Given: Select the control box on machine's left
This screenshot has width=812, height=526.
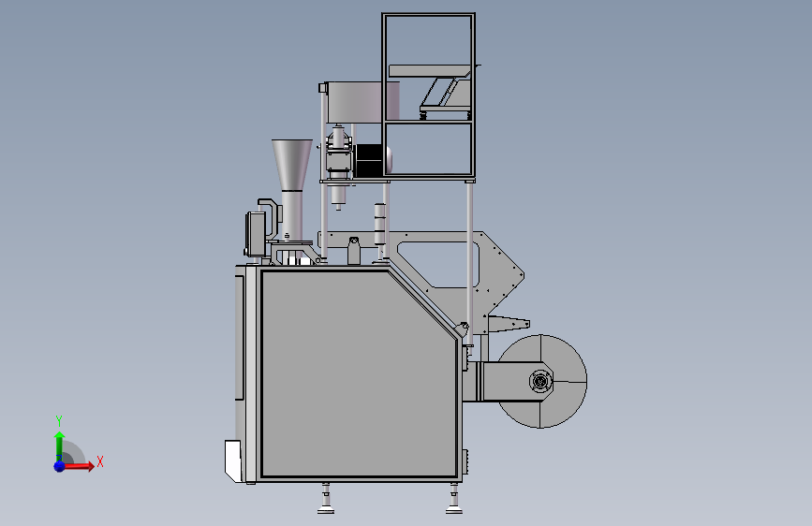Looking at the screenshot, I should [x=256, y=233].
